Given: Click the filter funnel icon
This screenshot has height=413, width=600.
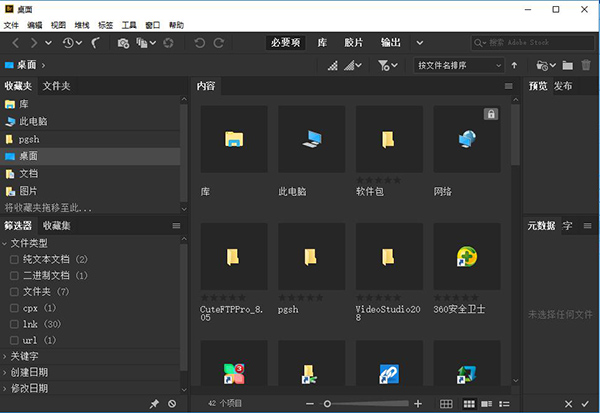Looking at the screenshot, I should 384,65.
